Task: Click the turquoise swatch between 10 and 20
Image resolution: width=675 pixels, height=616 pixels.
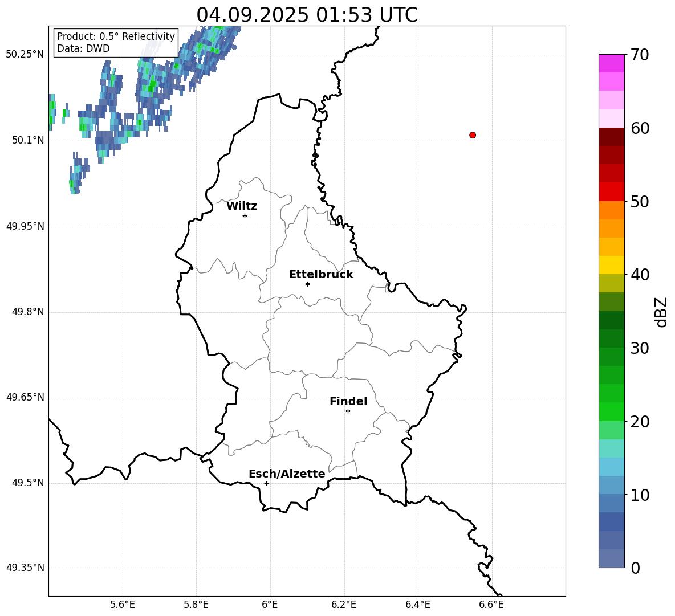Action: tap(611, 448)
